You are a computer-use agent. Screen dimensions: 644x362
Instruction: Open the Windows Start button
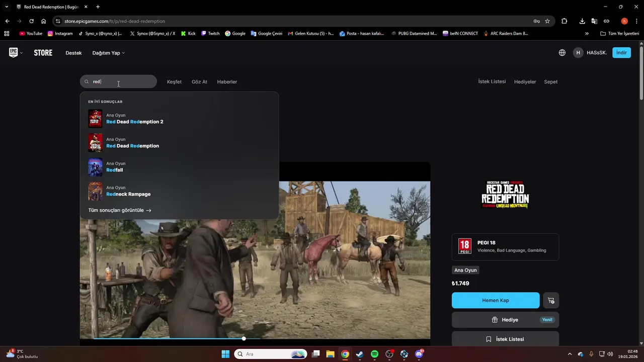click(225, 354)
